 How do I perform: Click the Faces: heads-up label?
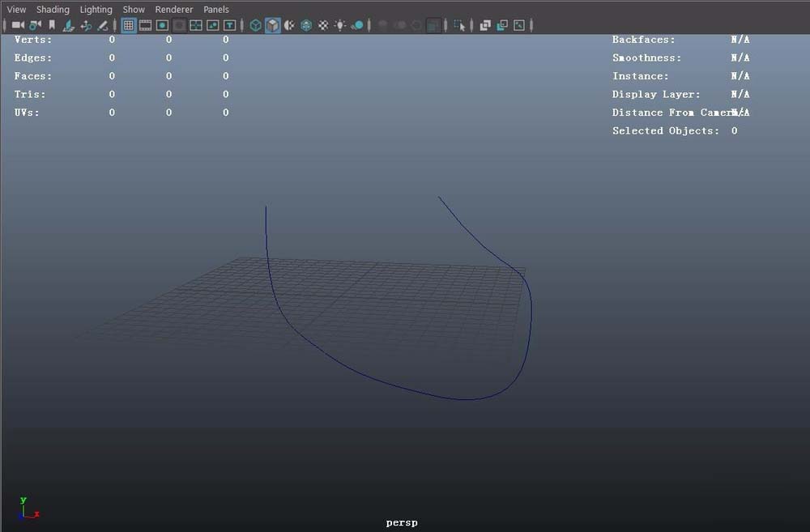tap(33, 76)
